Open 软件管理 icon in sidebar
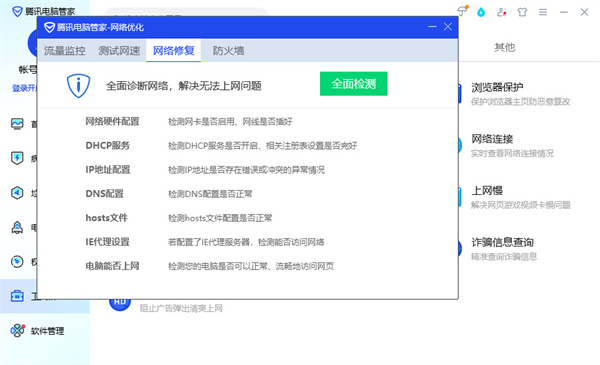Image resolution: width=600 pixels, height=365 pixels. point(18,330)
